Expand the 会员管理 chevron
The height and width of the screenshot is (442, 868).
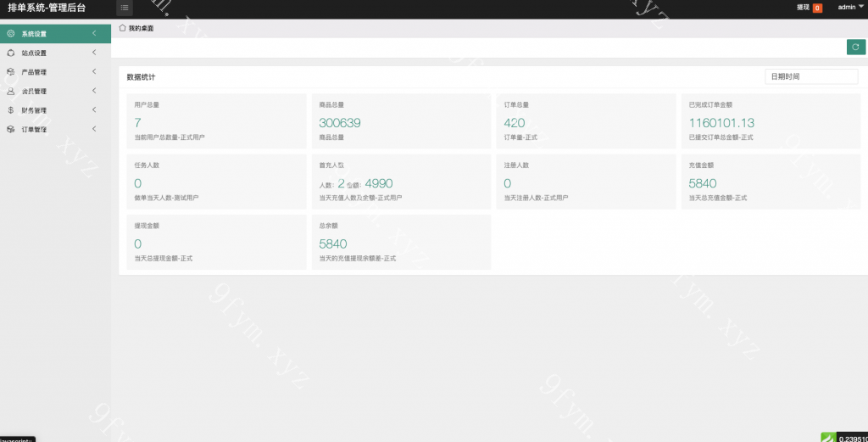tap(94, 90)
